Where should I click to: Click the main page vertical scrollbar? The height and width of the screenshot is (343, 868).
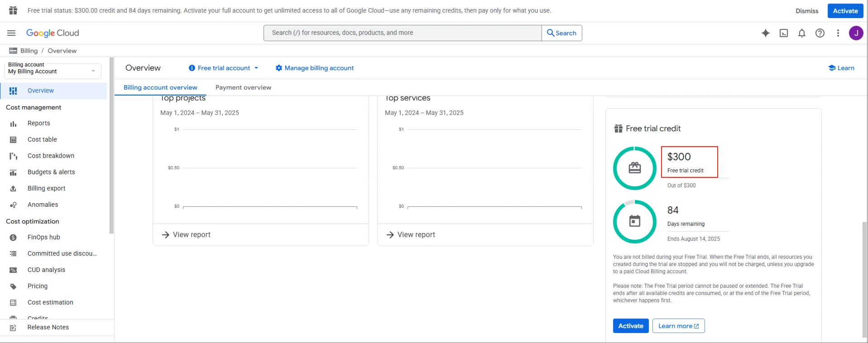point(864,280)
